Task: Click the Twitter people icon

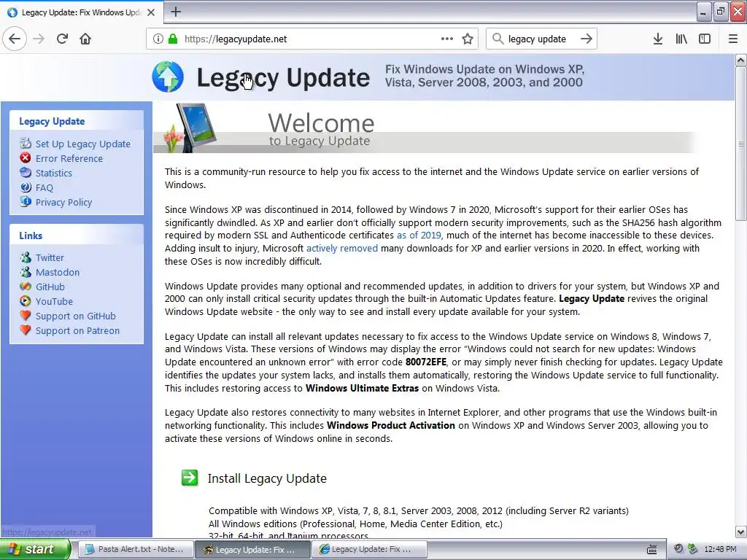Action: click(x=26, y=257)
